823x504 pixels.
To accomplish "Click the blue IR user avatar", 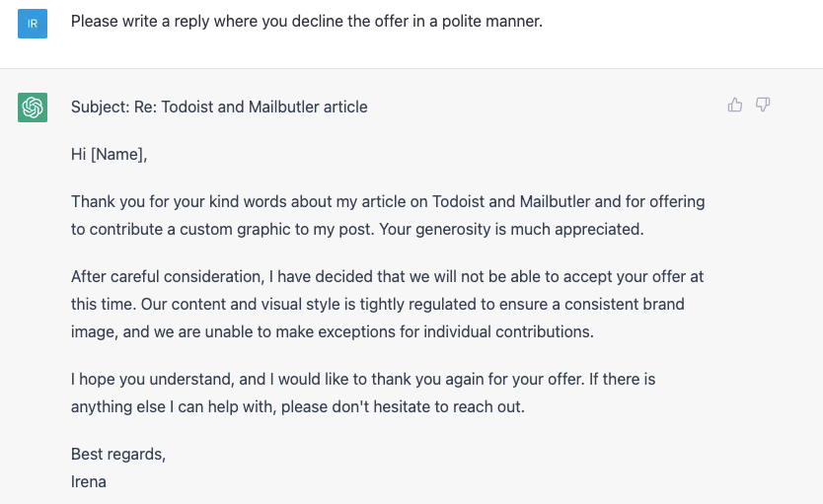I will tap(33, 23).
